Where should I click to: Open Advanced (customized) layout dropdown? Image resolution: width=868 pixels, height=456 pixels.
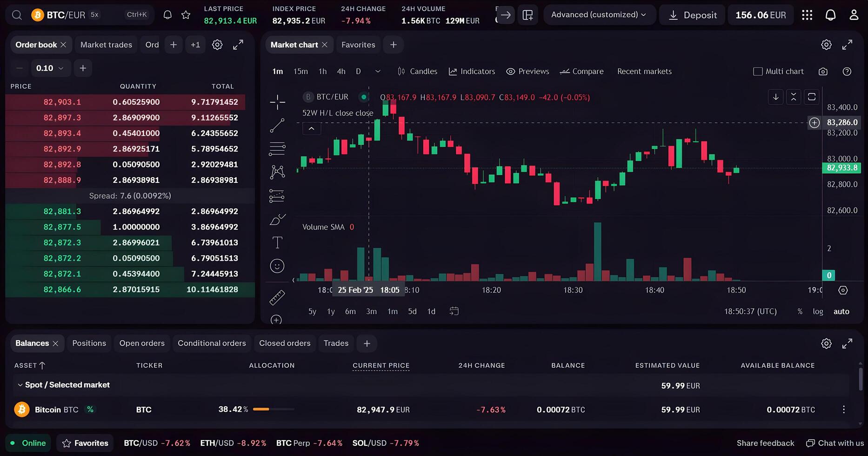[599, 15]
